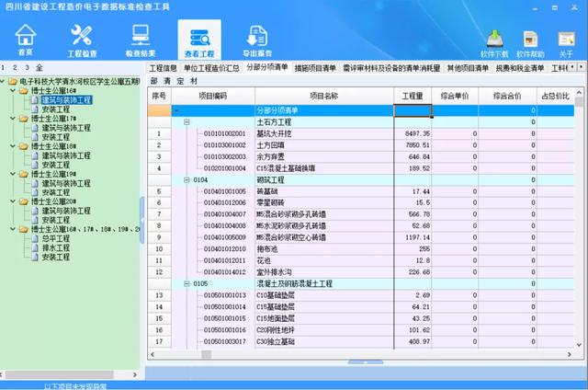Select the 拖布池 row name

[x=267, y=249]
